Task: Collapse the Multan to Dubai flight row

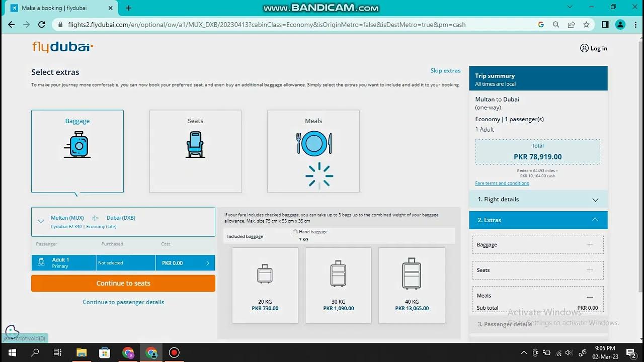Action: coord(41,221)
